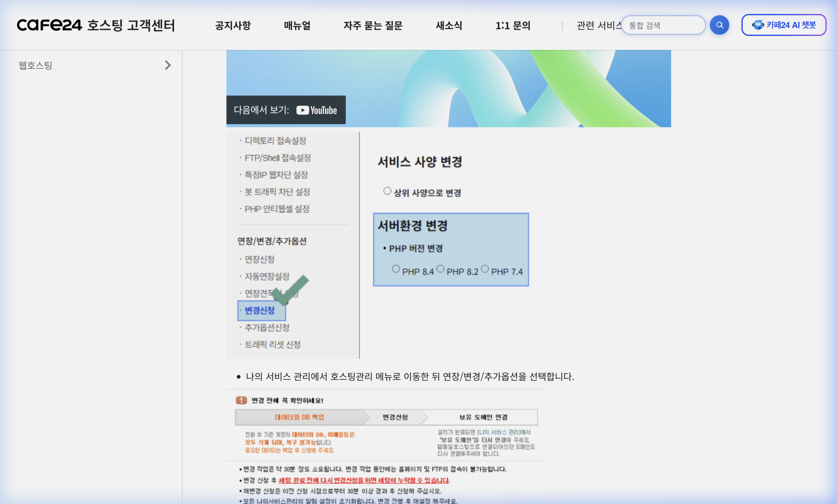
Task: Select the PHP 7.4 radio button
Action: point(485,269)
